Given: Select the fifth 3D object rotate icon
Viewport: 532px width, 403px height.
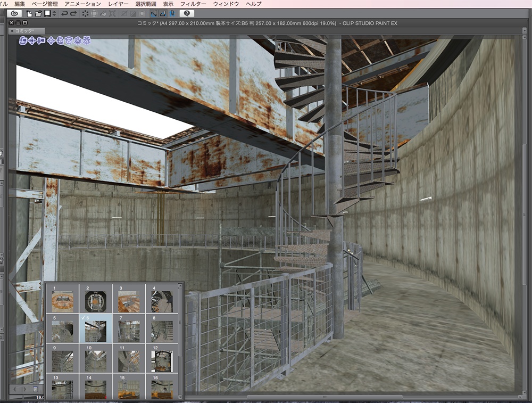Looking at the screenshot, I should [x=60, y=41].
